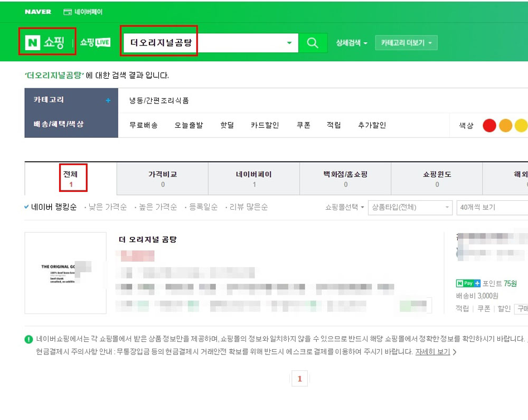Open the search box suggestion dropdown arrow

pyautogui.click(x=289, y=43)
